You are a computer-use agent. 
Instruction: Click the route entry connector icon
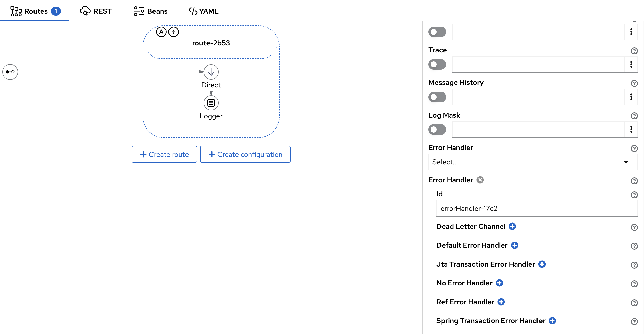10,72
